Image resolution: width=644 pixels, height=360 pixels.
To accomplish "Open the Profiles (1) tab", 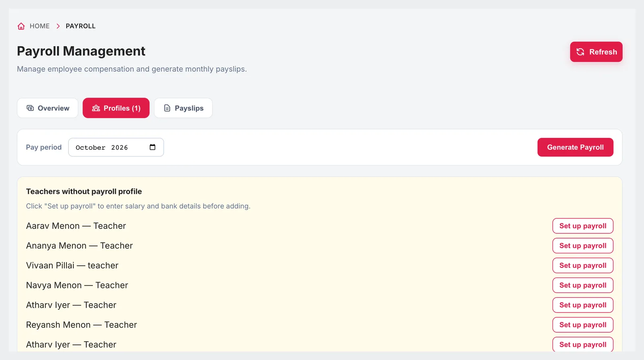I will point(116,108).
